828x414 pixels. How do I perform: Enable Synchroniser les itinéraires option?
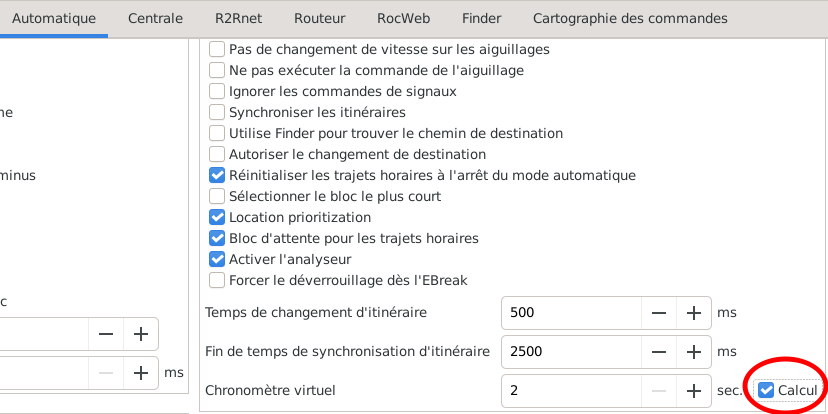[217, 112]
